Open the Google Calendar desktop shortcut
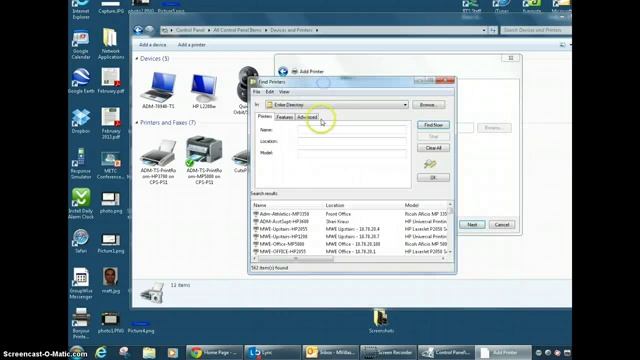640x360 pixels. (x=81, y=44)
